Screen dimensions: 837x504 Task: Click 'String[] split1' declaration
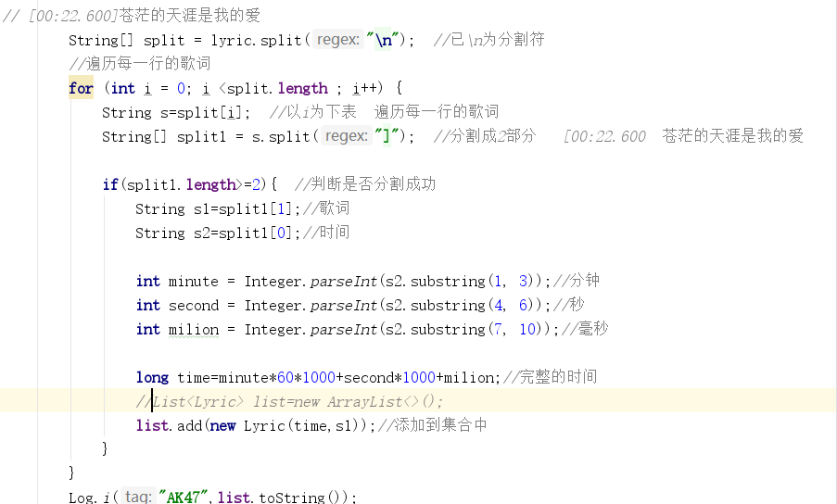164,136
